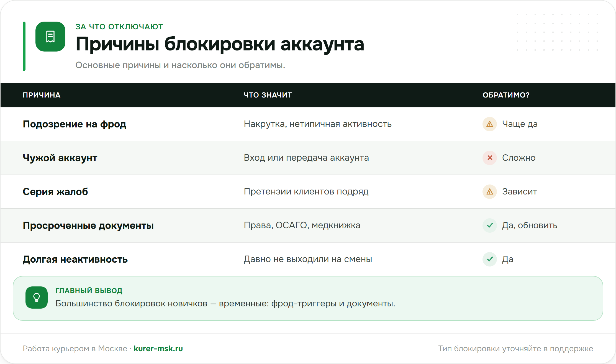Click the sentence Большинство блокировок новичков
616x364 pixels.
[x=225, y=304]
